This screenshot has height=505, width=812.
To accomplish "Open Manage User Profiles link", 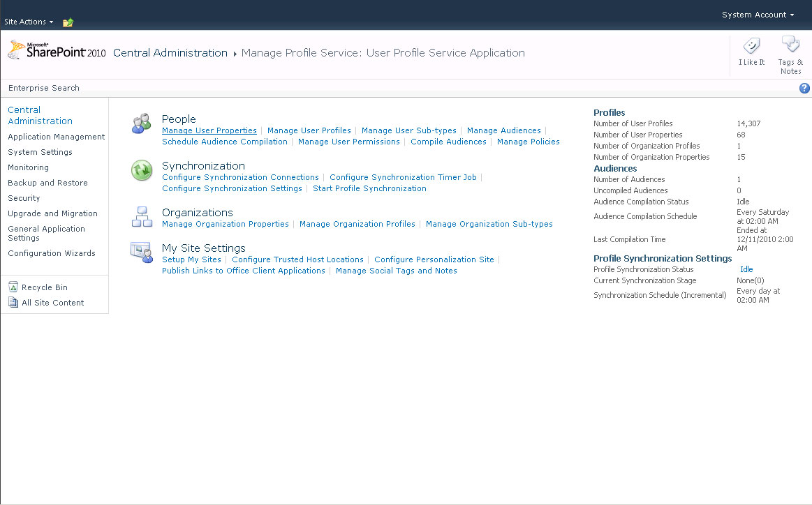I will coord(309,130).
